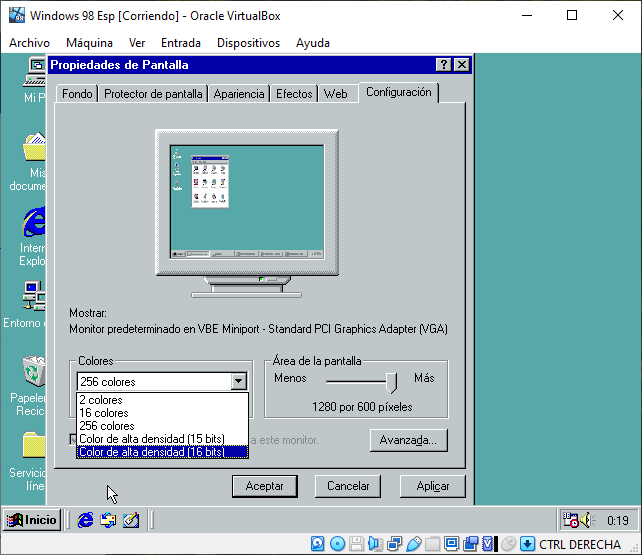Screen dimensions: 642x555
Task: Select the Configuración tab
Action: point(399,92)
